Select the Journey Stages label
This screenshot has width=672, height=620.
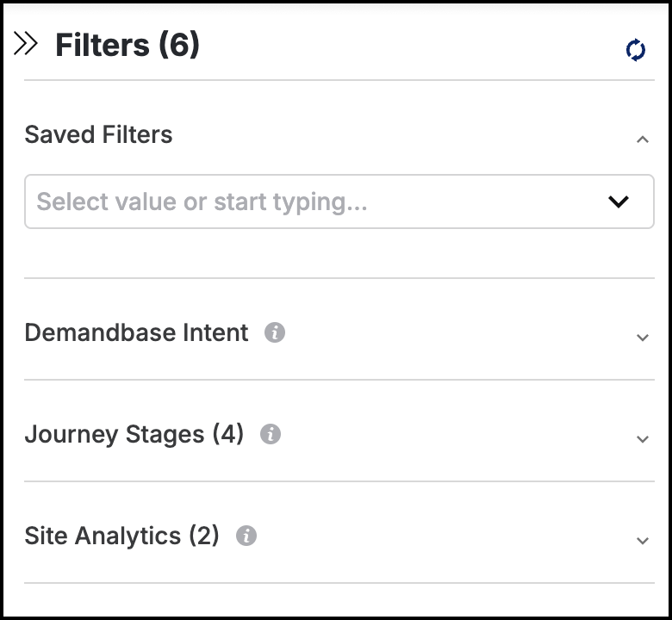pos(114,434)
